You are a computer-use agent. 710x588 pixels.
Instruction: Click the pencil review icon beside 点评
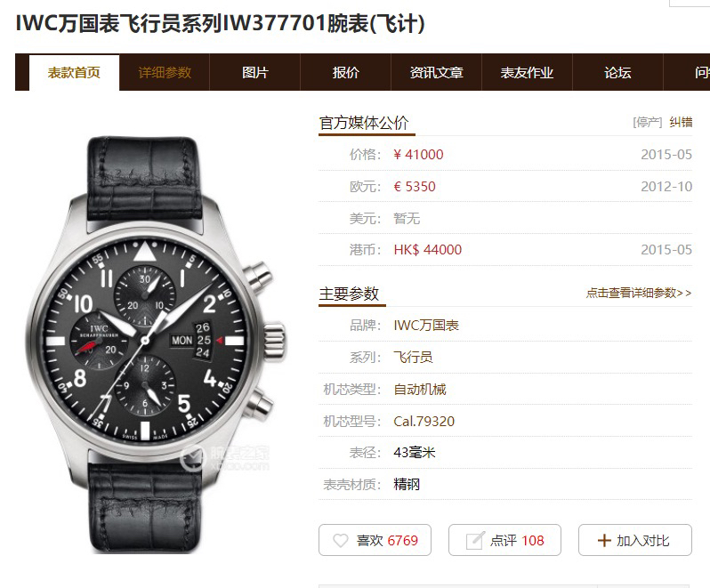point(475,540)
